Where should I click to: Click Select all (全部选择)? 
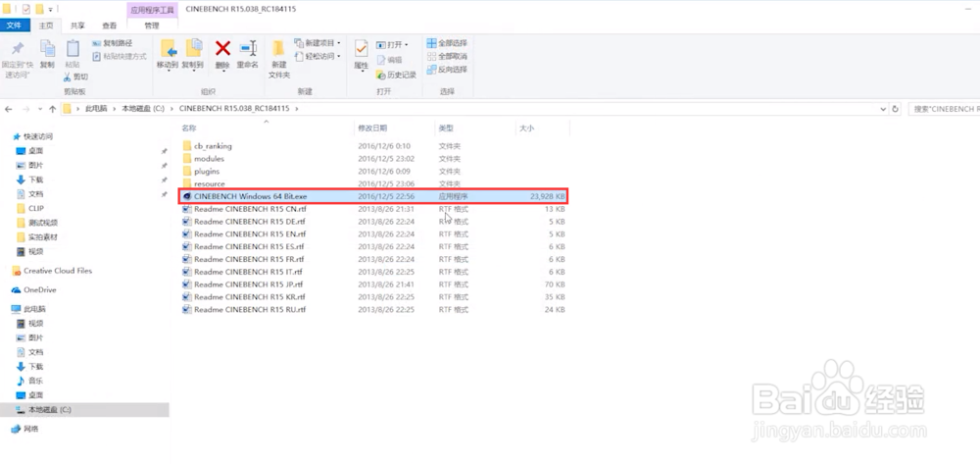point(447,43)
